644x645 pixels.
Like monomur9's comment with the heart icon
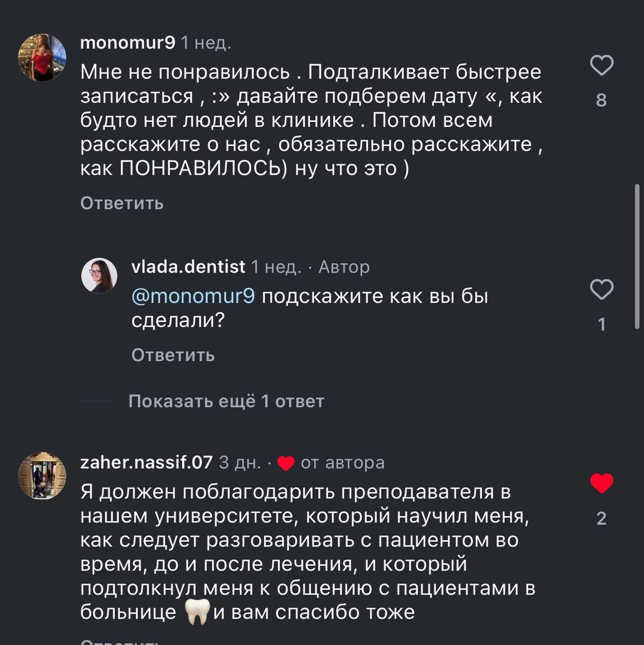[x=602, y=65]
